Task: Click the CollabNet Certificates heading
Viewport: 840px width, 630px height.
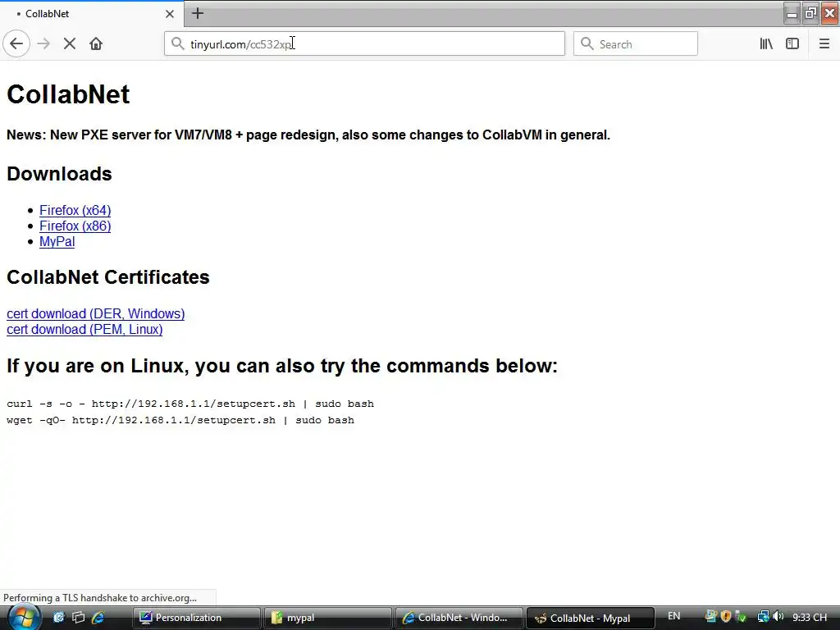Action: 108,277
